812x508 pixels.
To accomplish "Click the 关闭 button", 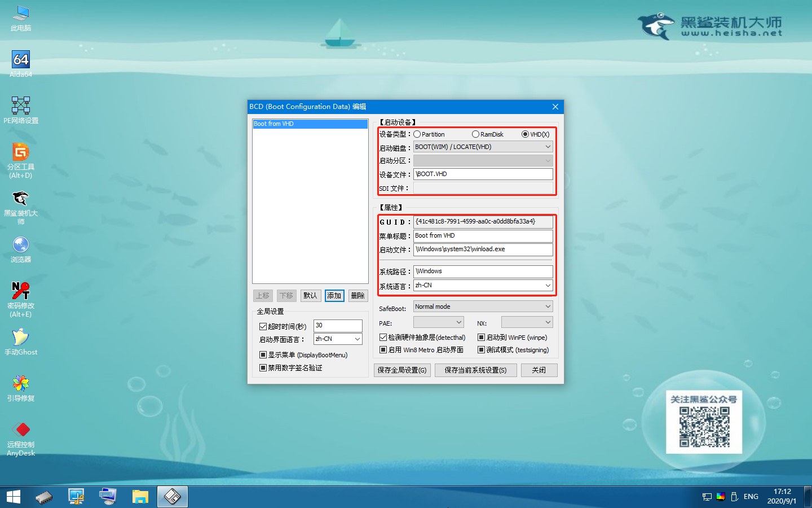I will click(539, 370).
